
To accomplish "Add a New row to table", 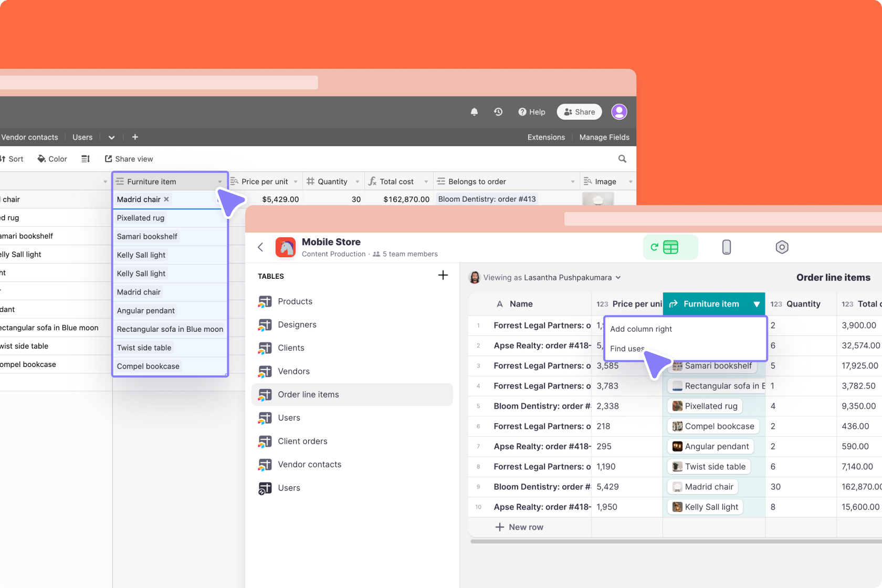I will [x=519, y=527].
